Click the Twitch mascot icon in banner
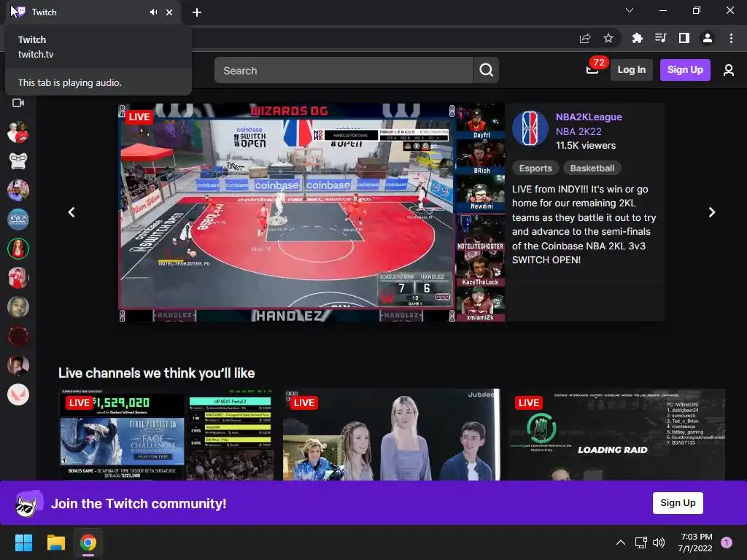The width and height of the screenshot is (747, 560). (x=28, y=504)
